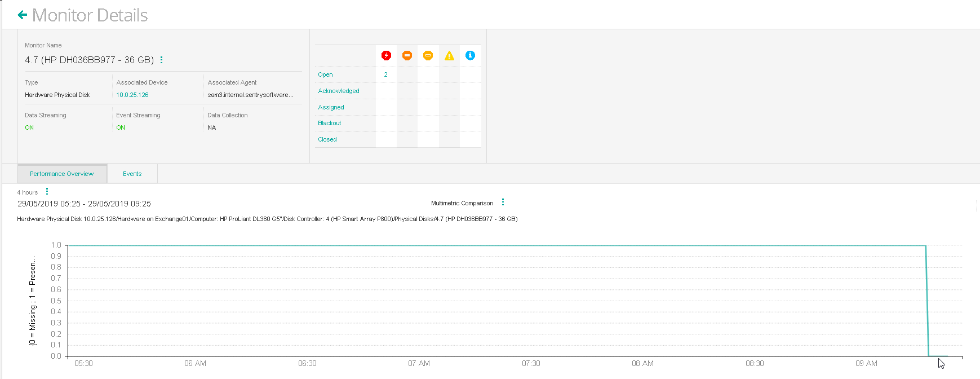Select the Performance Overview tab
Viewport: 980px width, 379px height.
pos(62,174)
